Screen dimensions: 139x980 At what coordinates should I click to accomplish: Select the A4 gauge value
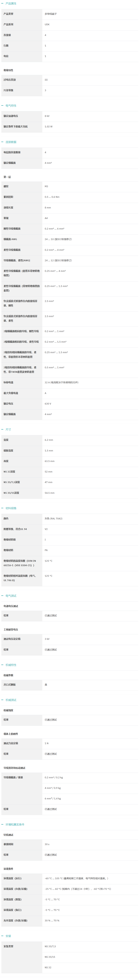(46, 218)
